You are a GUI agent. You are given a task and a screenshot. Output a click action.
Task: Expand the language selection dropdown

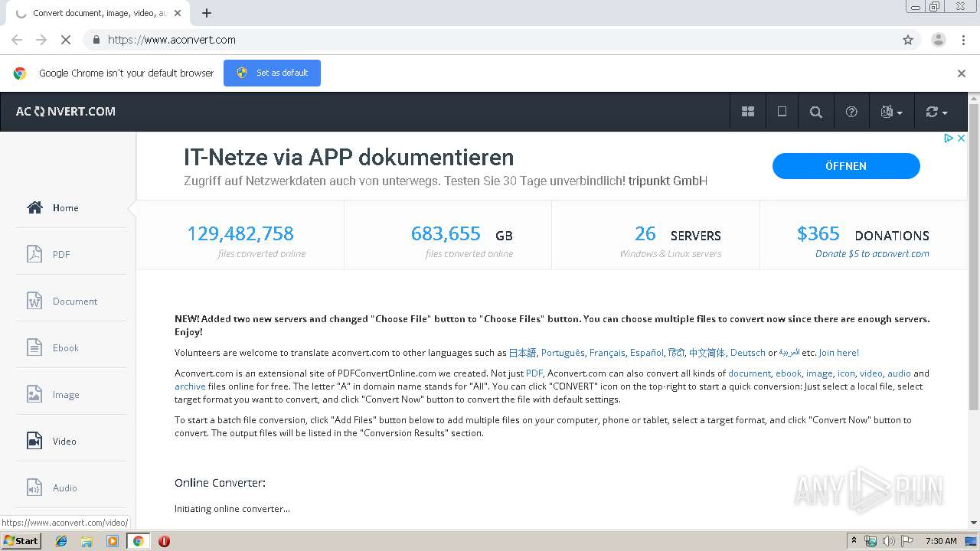[x=891, y=112]
